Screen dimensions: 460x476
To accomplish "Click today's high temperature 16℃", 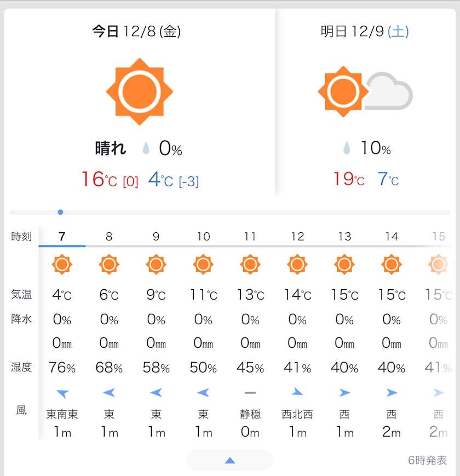I will click(x=99, y=180).
